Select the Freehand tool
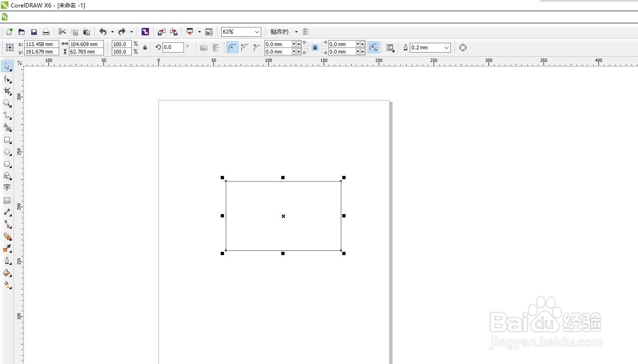This screenshot has height=364, width=638. pyautogui.click(x=7, y=115)
